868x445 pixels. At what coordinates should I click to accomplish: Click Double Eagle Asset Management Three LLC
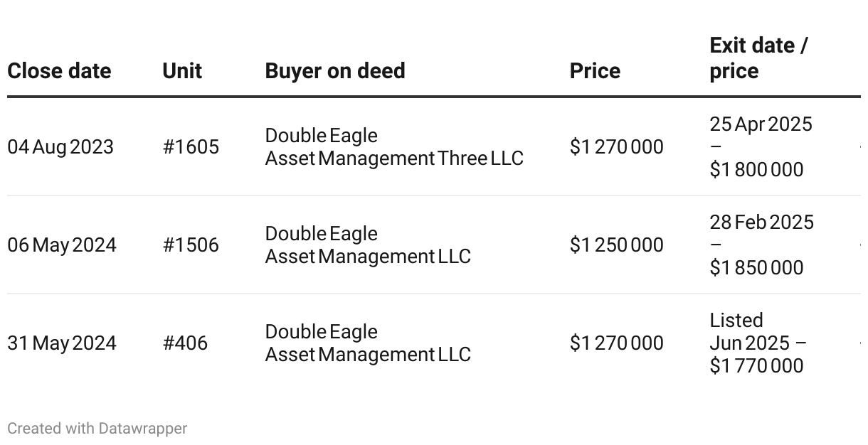[x=394, y=147]
